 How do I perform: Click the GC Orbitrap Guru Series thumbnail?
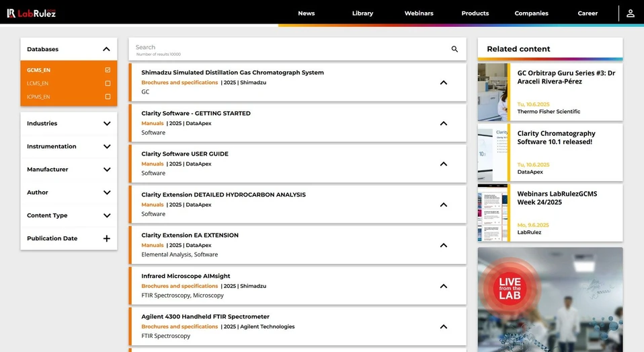pyautogui.click(x=493, y=92)
